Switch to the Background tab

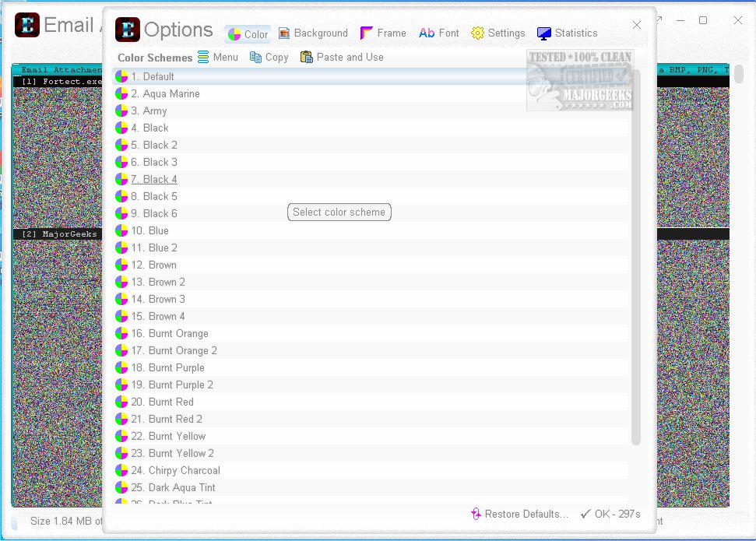pyautogui.click(x=313, y=33)
